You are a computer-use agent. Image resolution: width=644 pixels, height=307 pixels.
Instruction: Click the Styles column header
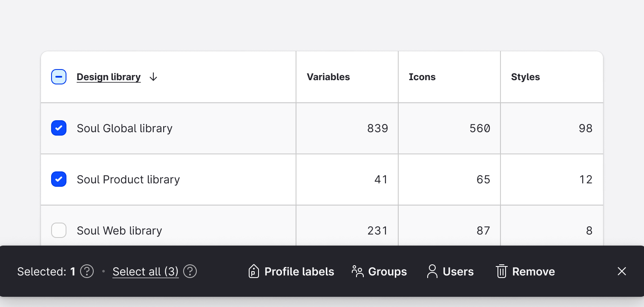click(x=525, y=77)
